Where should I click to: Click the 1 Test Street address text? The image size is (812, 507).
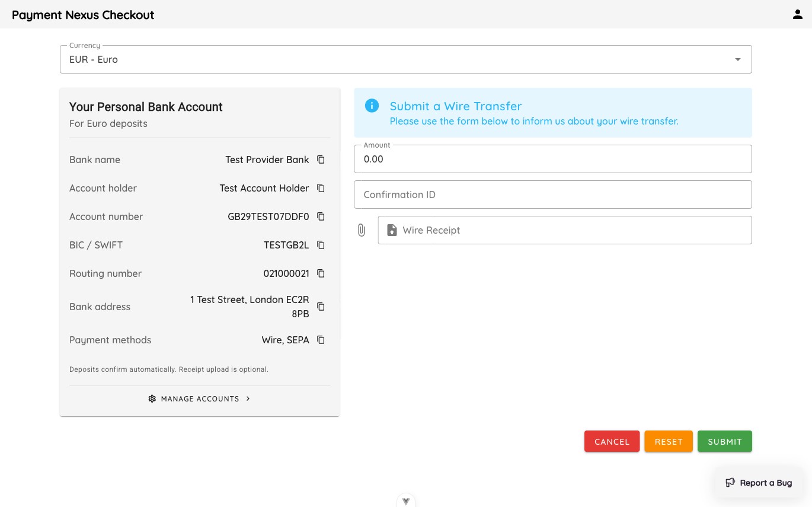point(250,307)
